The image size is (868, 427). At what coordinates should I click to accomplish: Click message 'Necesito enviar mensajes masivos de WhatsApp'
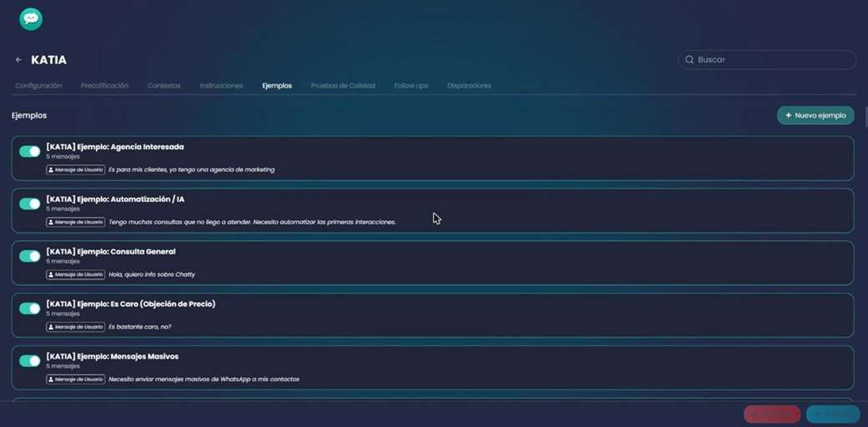(204, 379)
